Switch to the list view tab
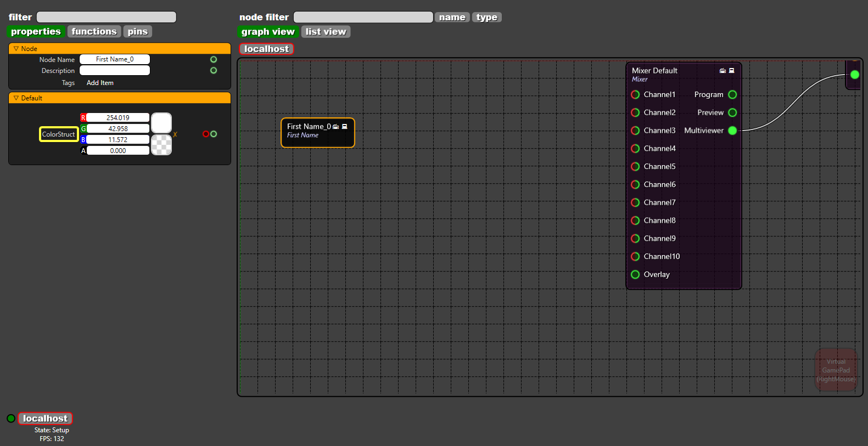This screenshot has height=446, width=868. coord(326,32)
